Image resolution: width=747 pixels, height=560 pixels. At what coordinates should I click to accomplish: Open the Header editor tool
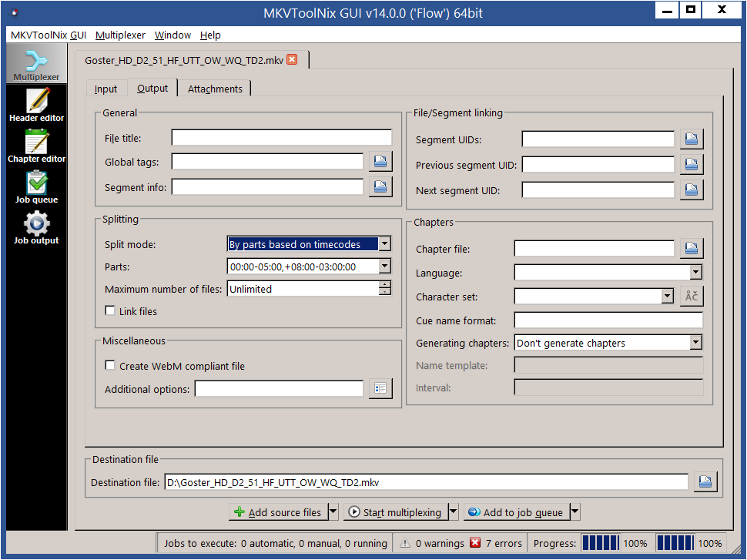[37, 105]
